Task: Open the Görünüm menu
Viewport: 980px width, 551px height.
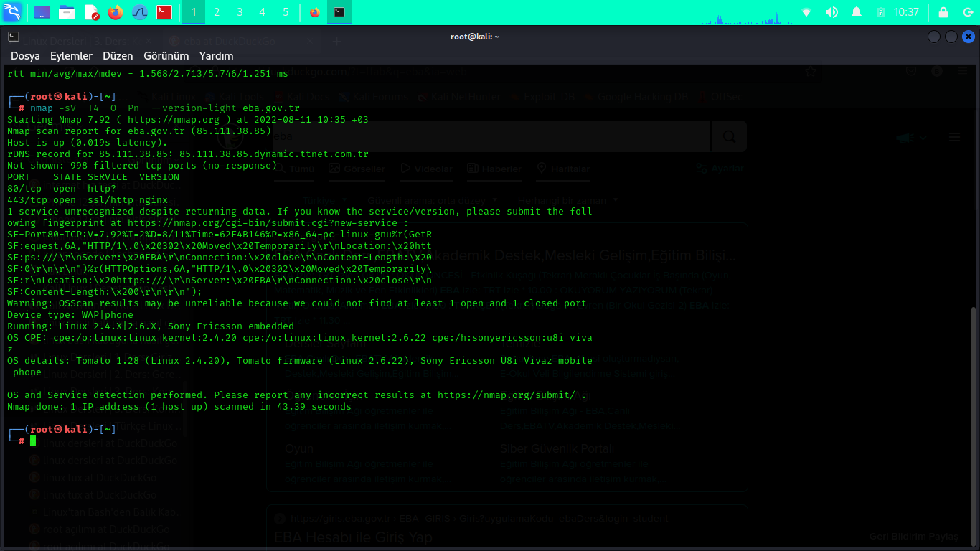Action: (166, 56)
